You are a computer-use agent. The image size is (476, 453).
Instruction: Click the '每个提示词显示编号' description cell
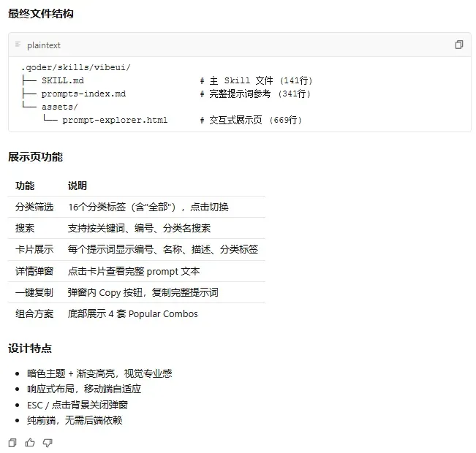coord(163,249)
